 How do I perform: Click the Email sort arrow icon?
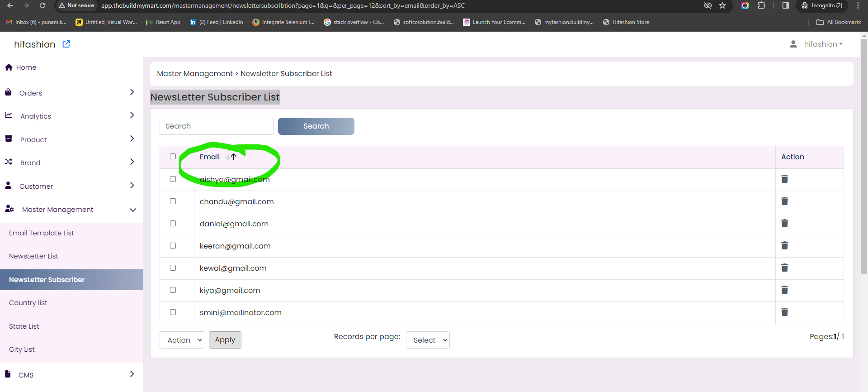[231, 157]
